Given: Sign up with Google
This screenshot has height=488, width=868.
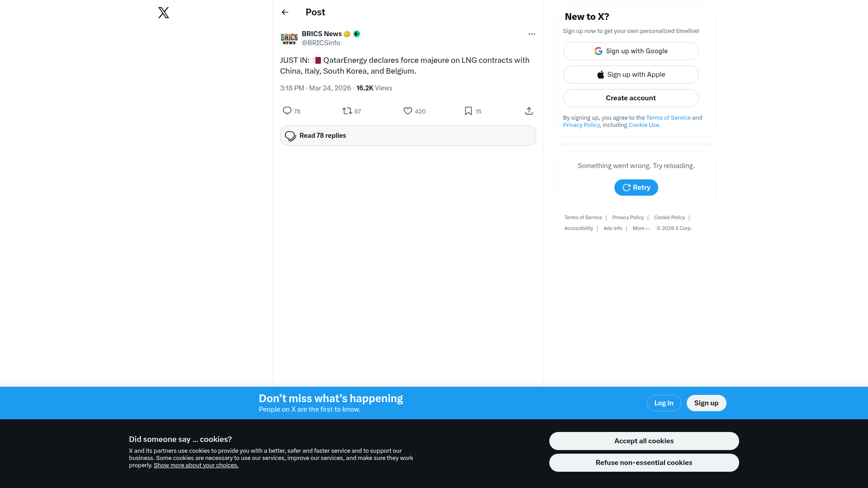Looking at the screenshot, I should coord(631,51).
